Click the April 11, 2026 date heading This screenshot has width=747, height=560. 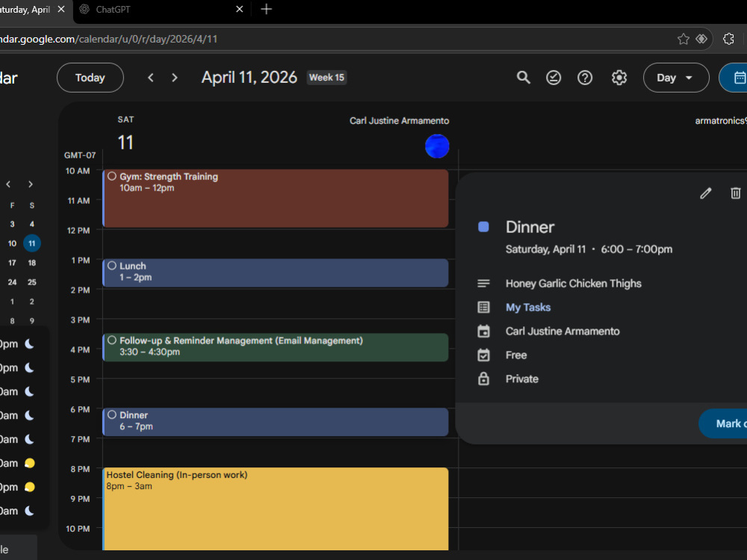[x=249, y=78]
